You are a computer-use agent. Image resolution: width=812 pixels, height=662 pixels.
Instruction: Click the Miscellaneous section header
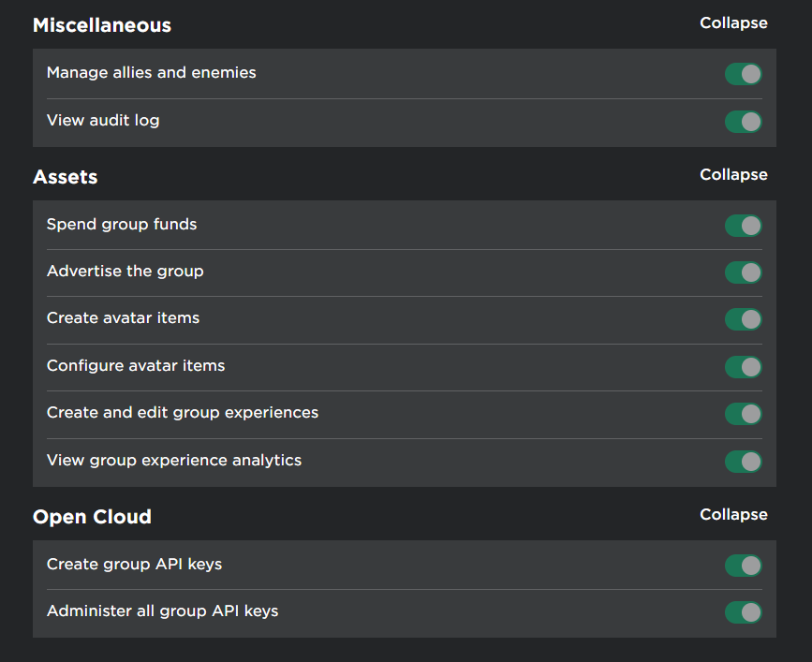coord(101,25)
